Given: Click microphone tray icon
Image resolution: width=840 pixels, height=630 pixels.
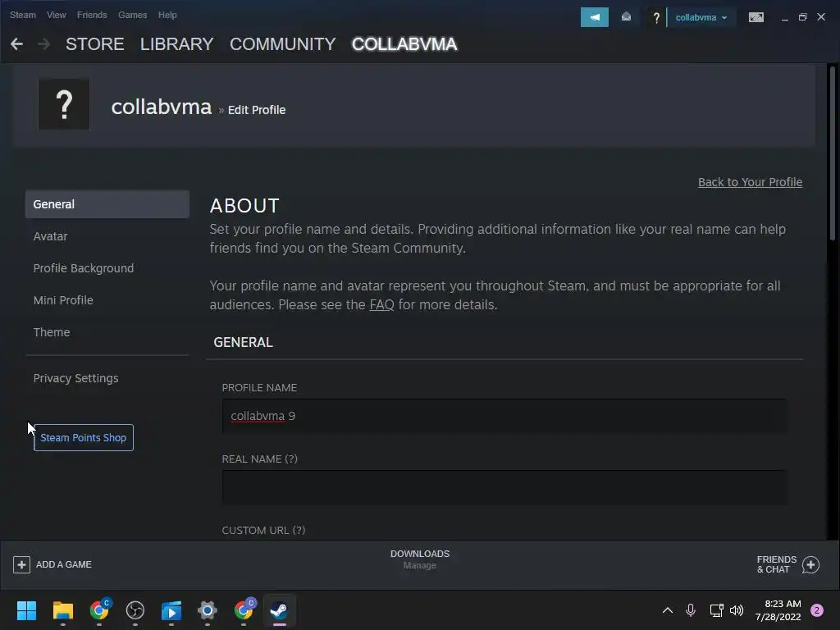Looking at the screenshot, I should click(x=691, y=610).
